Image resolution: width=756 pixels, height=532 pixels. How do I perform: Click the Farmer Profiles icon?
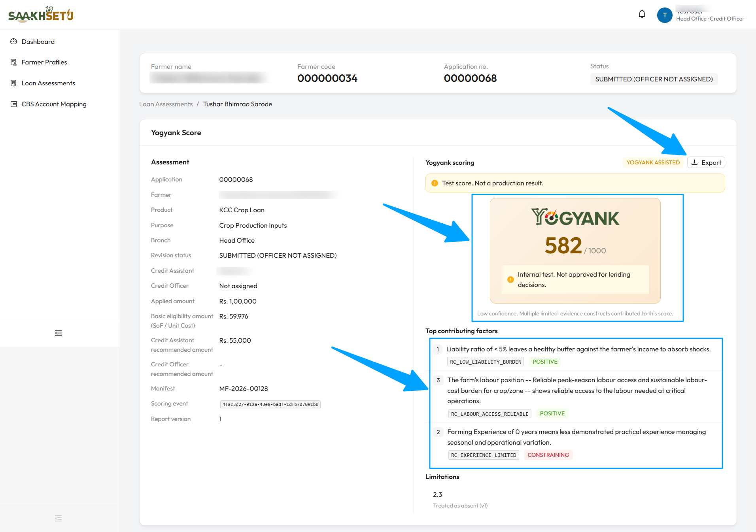[x=13, y=62]
